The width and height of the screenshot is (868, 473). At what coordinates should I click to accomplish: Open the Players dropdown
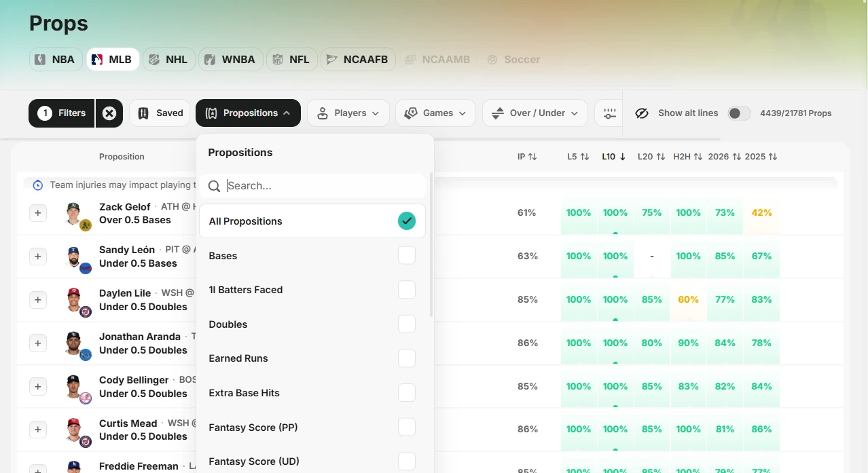click(x=348, y=113)
